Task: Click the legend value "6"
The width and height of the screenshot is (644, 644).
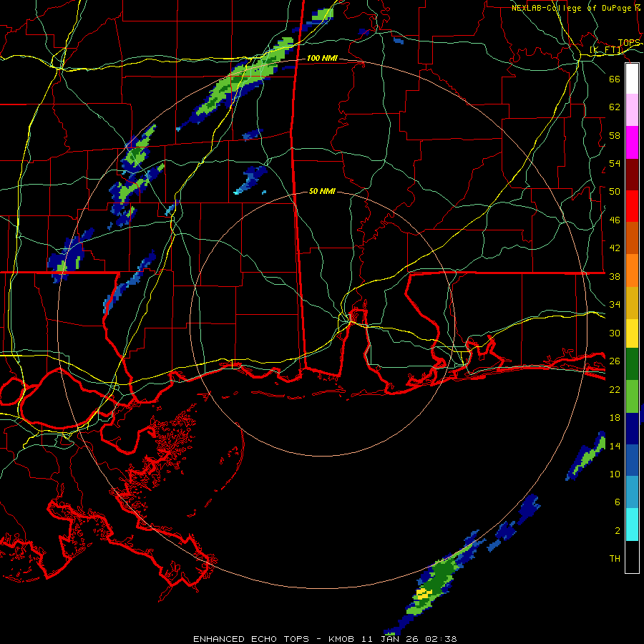Action: click(618, 502)
